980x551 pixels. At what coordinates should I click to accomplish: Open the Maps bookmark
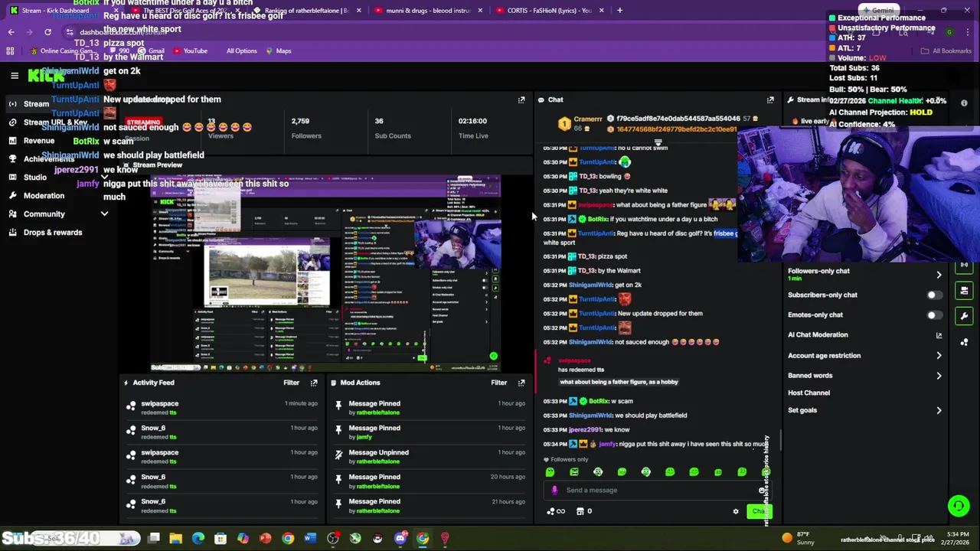[278, 51]
